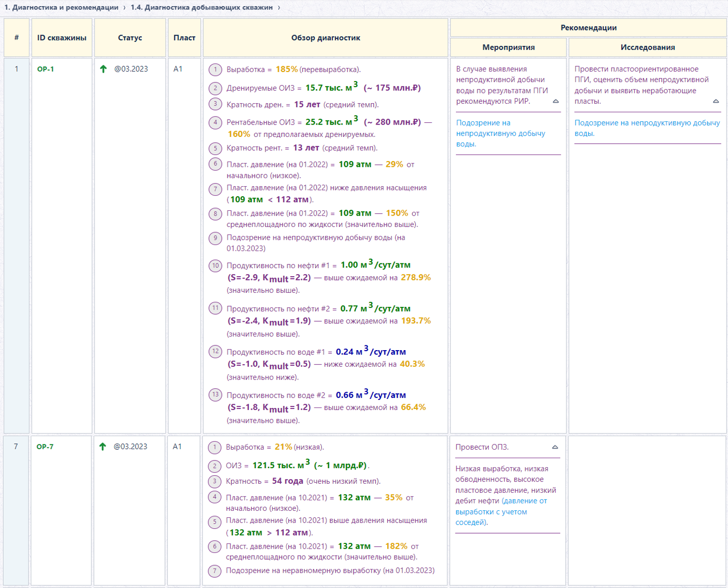Click the Обзор диагностик column header

click(326, 38)
